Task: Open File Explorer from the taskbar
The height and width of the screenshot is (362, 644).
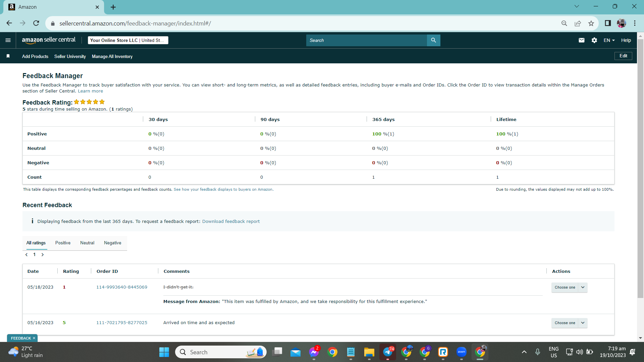Action: tap(369, 352)
